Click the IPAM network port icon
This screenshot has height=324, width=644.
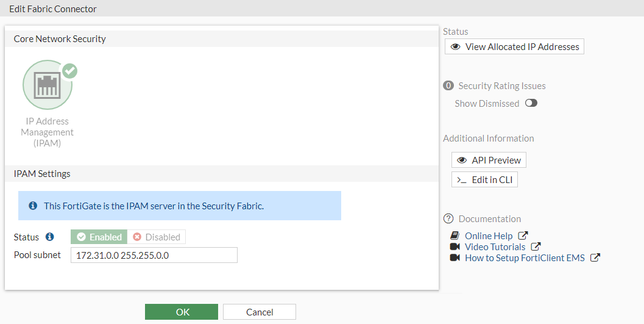pos(48,85)
